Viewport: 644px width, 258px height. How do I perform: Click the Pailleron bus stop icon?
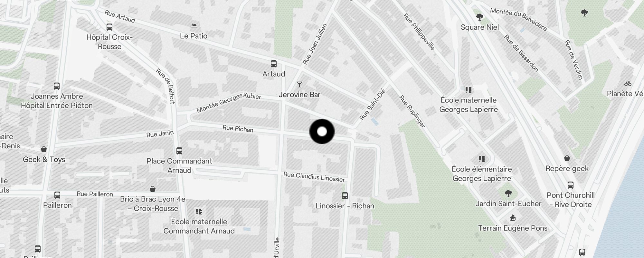[x=57, y=195]
